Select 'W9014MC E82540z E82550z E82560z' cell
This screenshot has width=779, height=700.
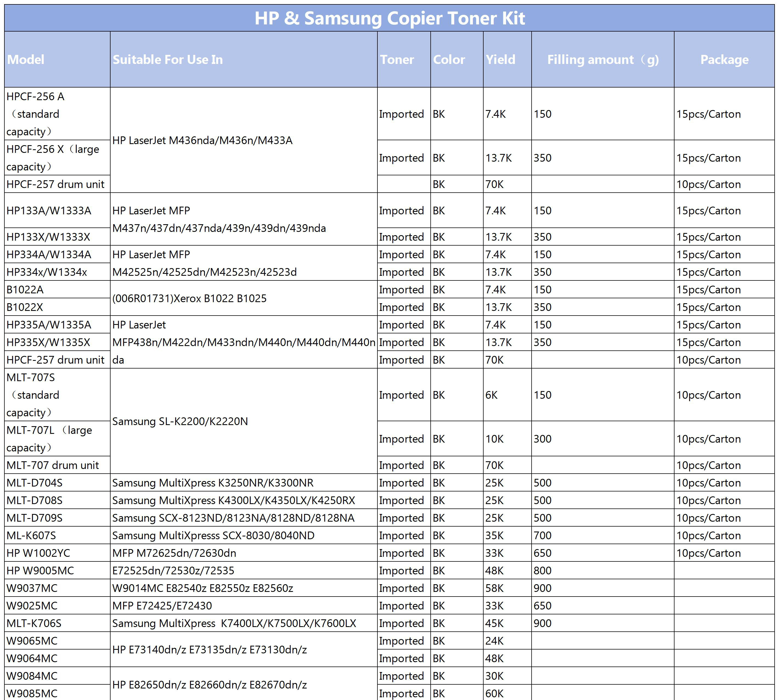pos(244,588)
